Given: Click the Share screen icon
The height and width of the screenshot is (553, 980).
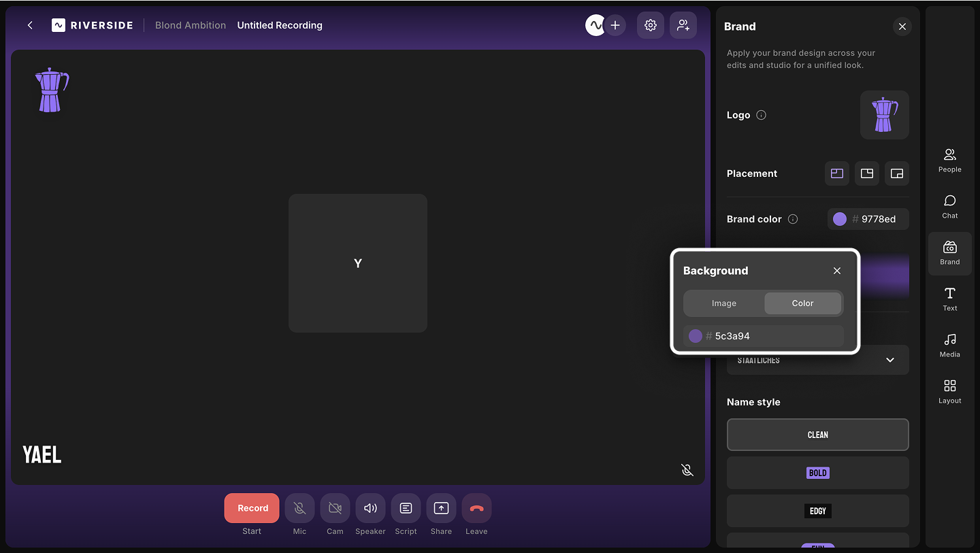Looking at the screenshot, I should point(441,508).
